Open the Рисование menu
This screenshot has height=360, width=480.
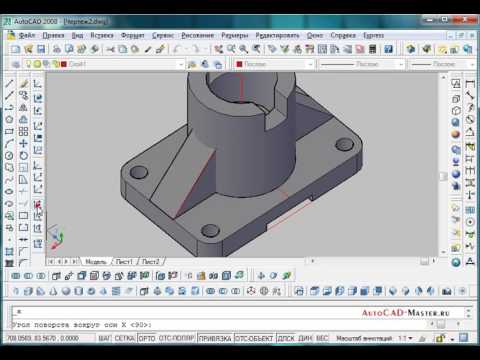pos(198,35)
